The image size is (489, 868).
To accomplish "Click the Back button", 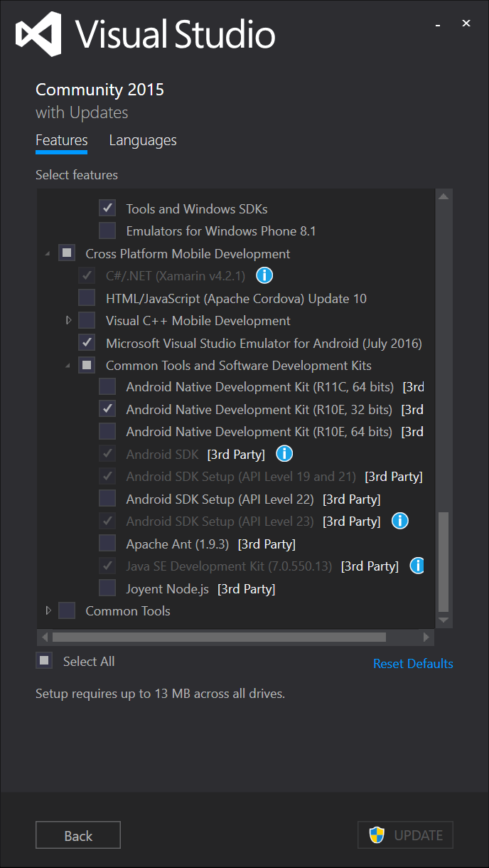I will pos(78,835).
